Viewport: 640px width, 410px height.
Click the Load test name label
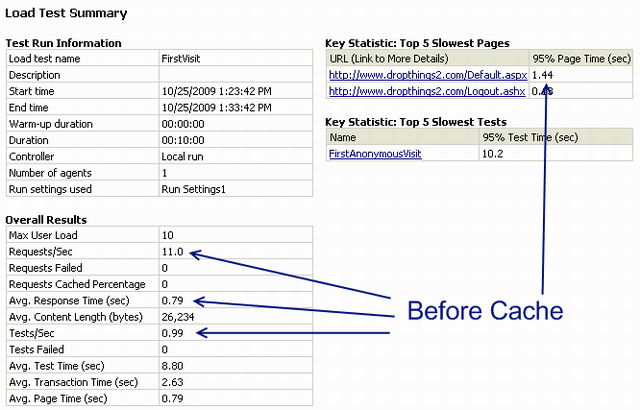click(x=44, y=59)
